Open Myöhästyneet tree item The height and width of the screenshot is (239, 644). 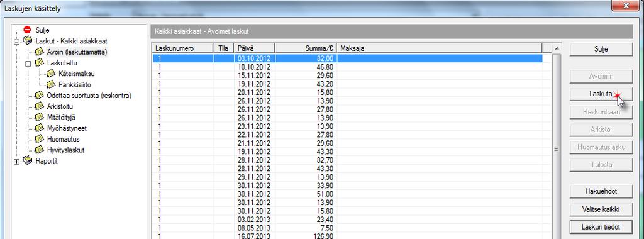tap(67, 128)
